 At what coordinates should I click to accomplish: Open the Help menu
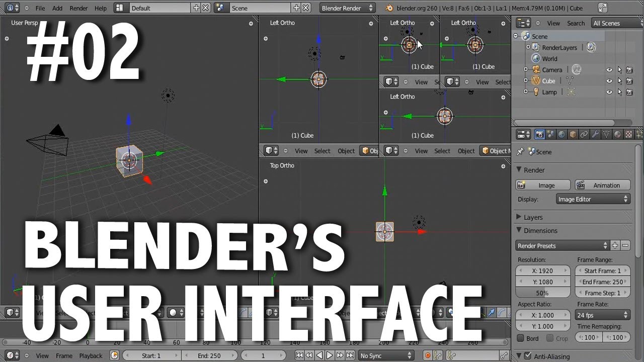click(x=101, y=8)
